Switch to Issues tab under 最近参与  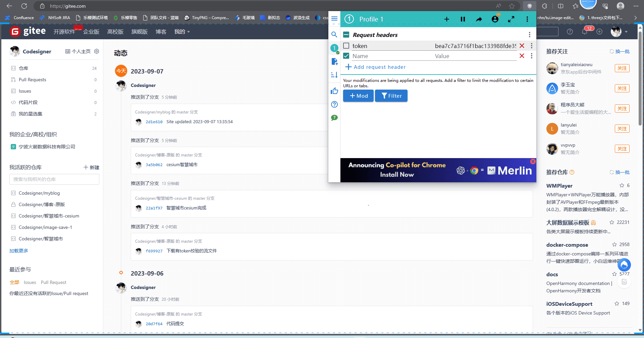point(30,282)
